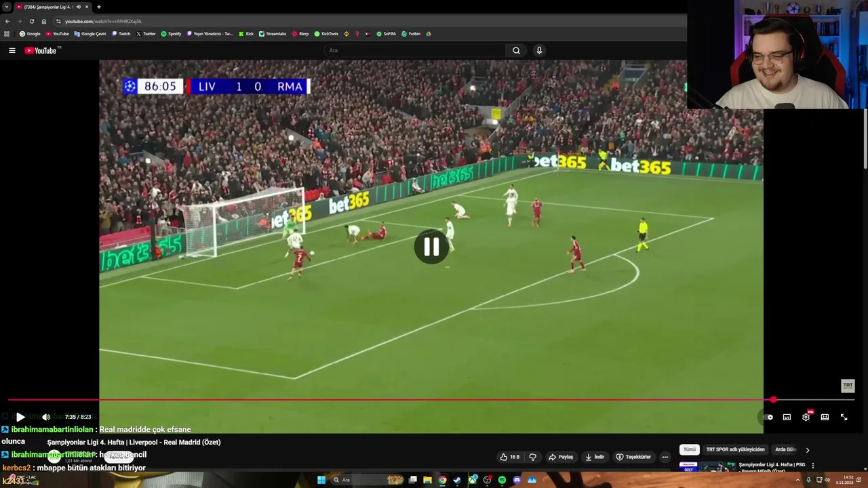Open the browser apps grid shortcut
Screen dimensions: 868x488
(7, 34)
